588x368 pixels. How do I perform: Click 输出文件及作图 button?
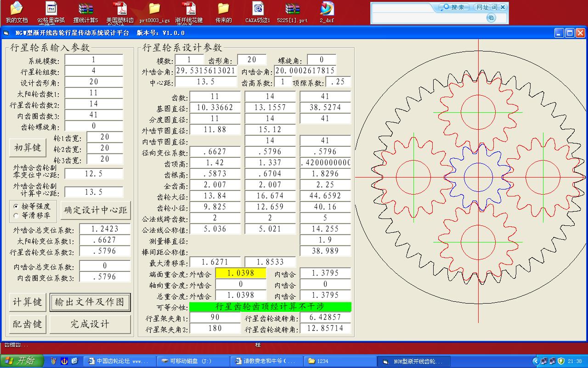[90, 302]
